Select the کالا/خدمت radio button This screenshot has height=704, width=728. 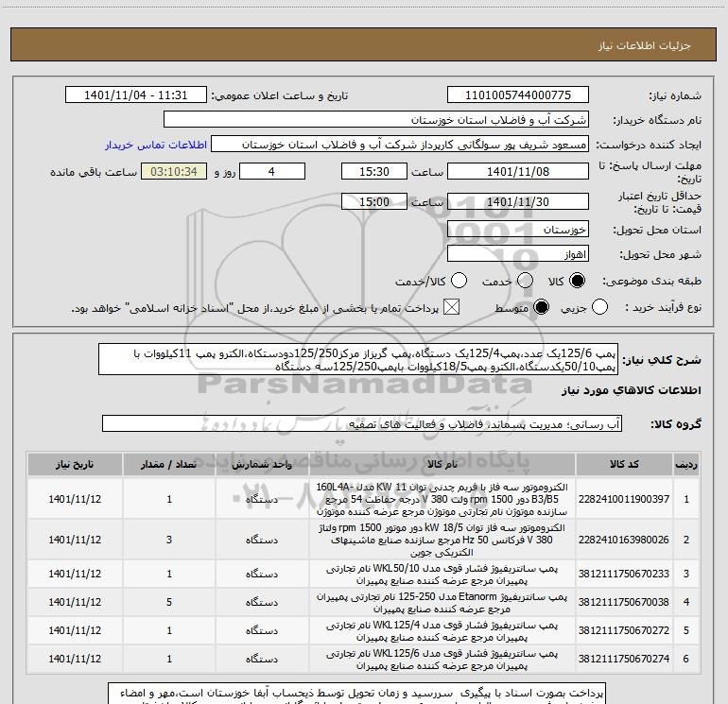459,281
